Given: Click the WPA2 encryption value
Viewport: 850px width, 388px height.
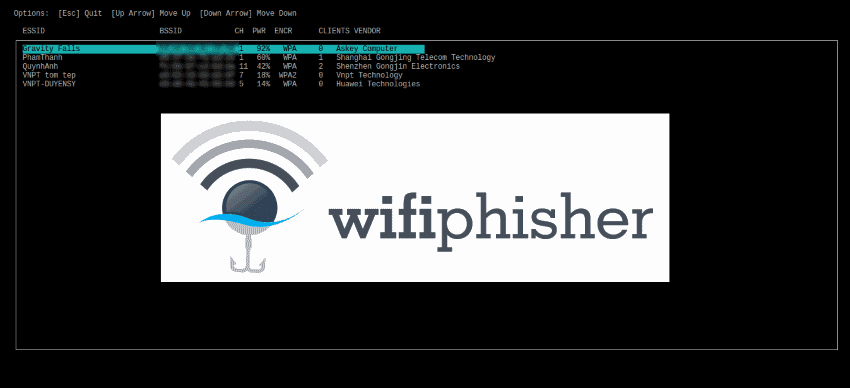Looking at the screenshot, I should [x=288, y=75].
